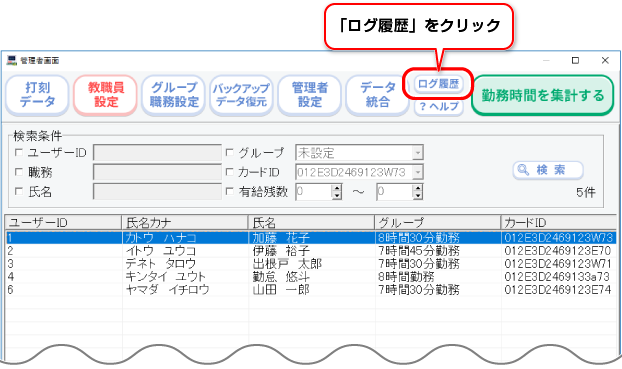Enable the 氏名 checkbox
The height and width of the screenshot is (369, 622).
click(19, 192)
